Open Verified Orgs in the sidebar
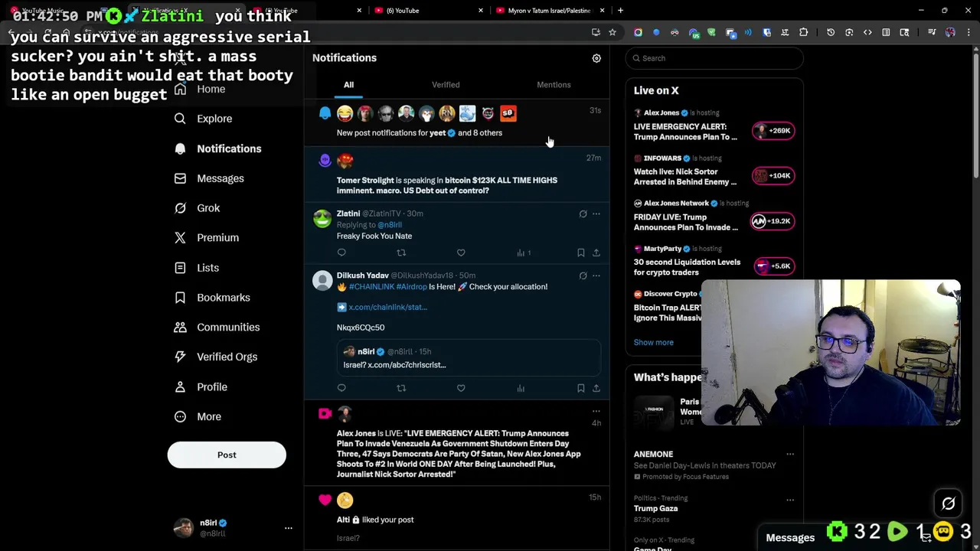 click(x=216, y=357)
